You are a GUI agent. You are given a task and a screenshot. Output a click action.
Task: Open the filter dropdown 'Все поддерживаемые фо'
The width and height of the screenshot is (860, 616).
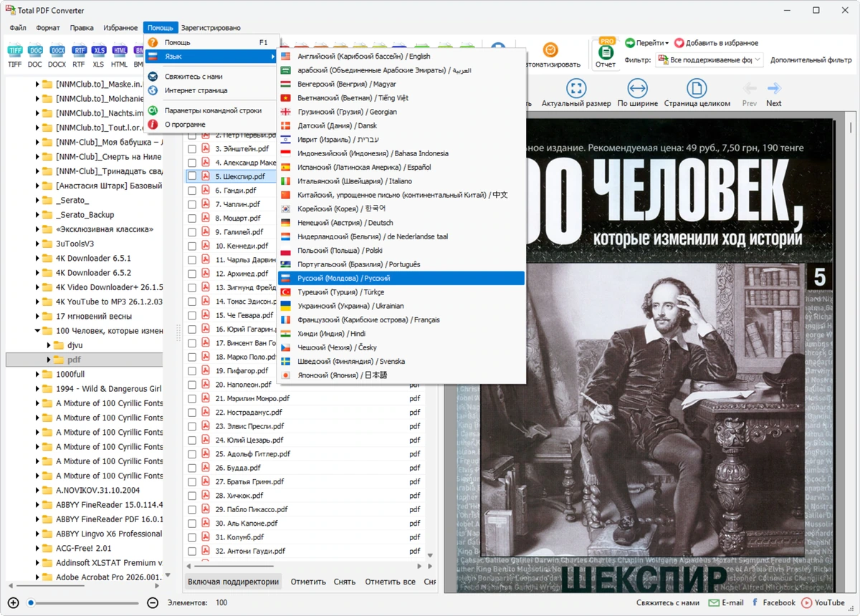click(x=709, y=61)
